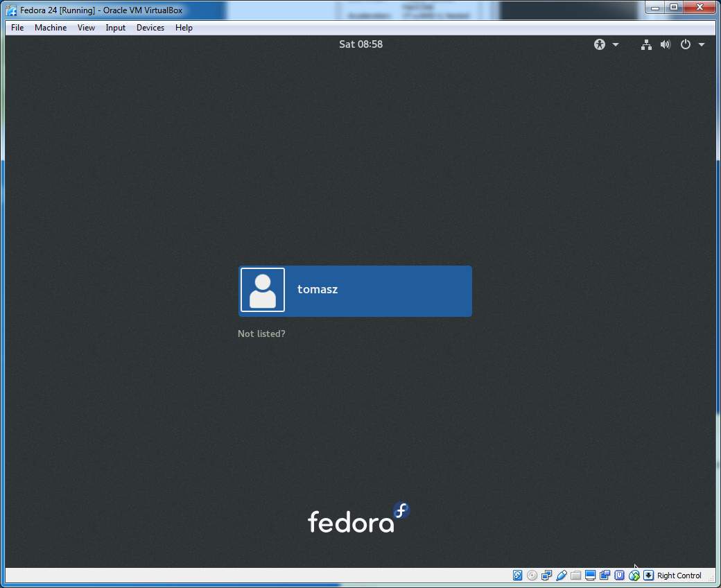Open the accessibility menu icon
Image resolution: width=721 pixels, height=588 pixels.
(600, 44)
